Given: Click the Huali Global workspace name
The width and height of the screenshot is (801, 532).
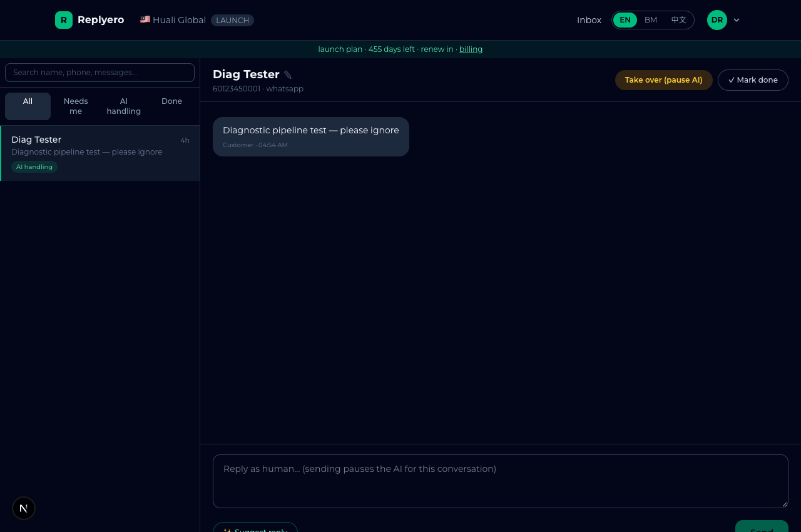Looking at the screenshot, I should point(180,20).
